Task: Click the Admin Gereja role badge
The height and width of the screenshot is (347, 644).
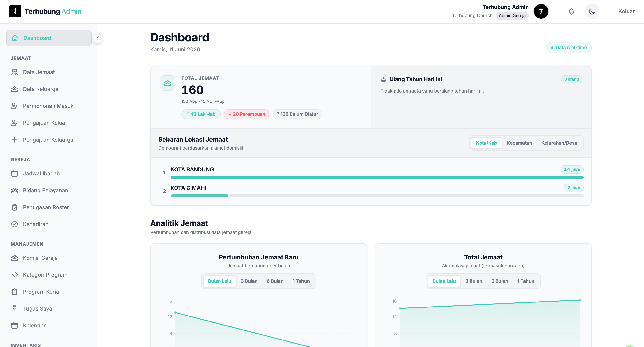Action: pos(512,16)
